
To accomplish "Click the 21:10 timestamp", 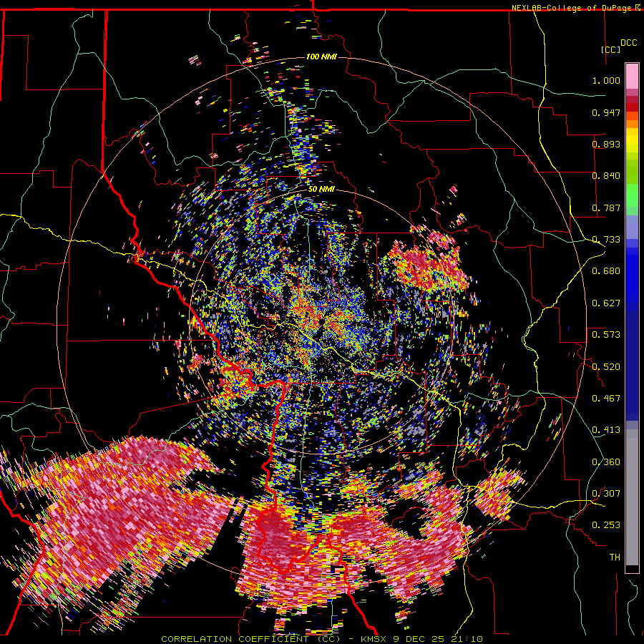I will (466, 639).
